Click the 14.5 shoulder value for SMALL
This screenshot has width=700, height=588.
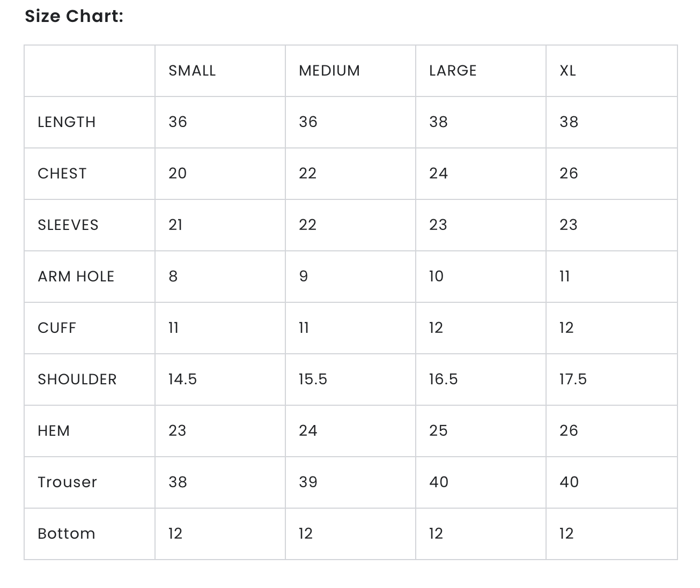click(x=182, y=379)
